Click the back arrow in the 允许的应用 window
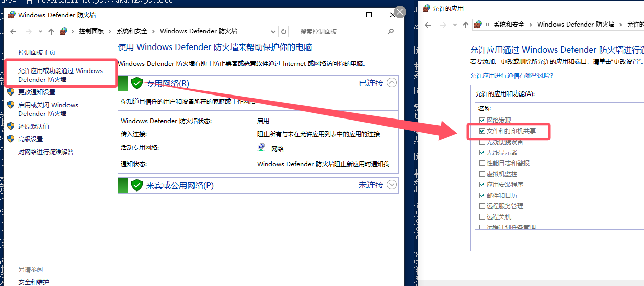The height and width of the screenshot is (286, 644). pos(428,25)
